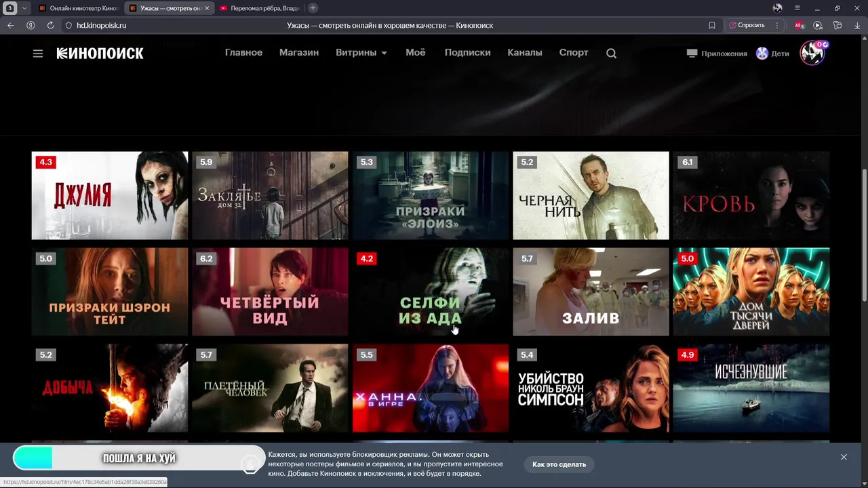Click the site protection shield icon
Viewport: 868px width, 488px height.
click(x=68, y=25)
